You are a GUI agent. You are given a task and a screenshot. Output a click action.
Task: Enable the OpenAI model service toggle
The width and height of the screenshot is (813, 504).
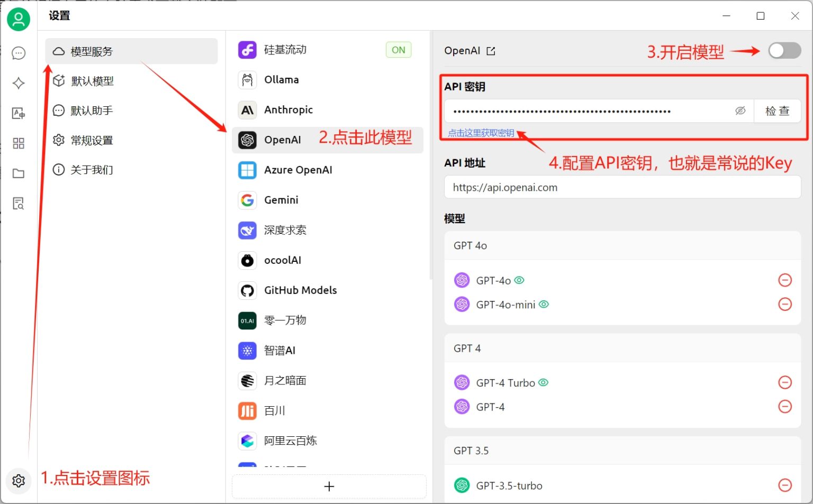[784, 50]
